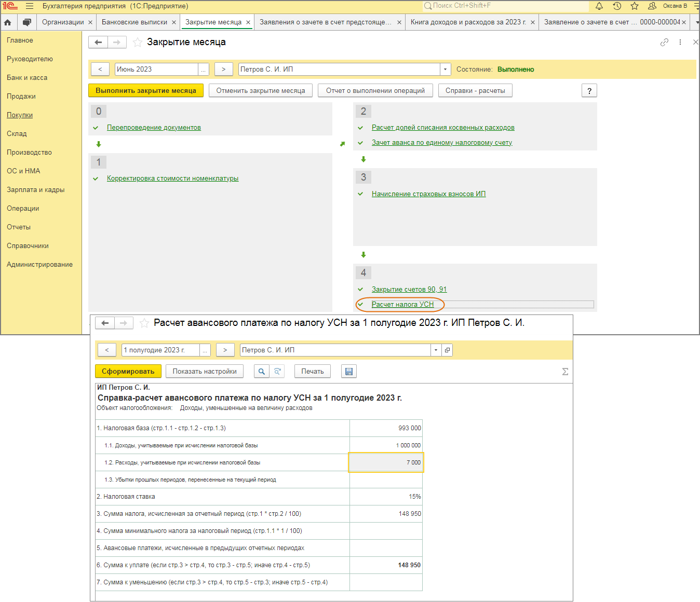Open organization dropdown in Закрытие месяца
This screenshot has width=700, height=602.
click(x=446, y=69)
